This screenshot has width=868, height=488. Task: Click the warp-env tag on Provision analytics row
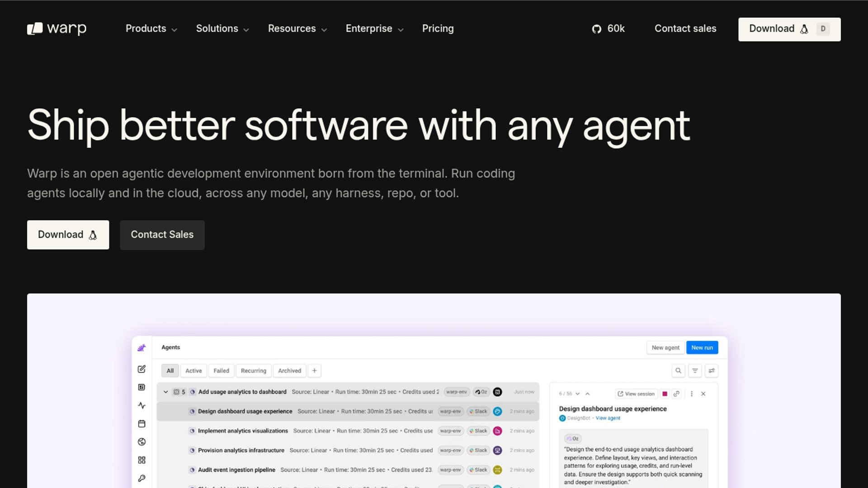pos(450,450)
